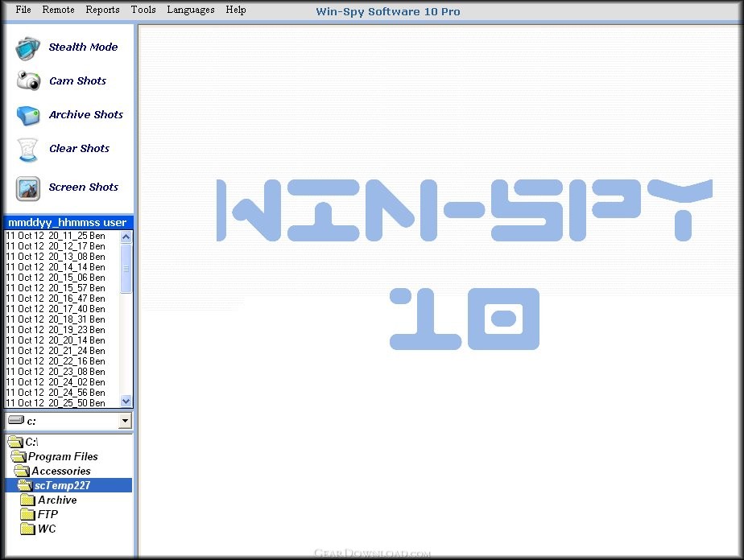Select screenshot entry 20_16_47 Ben
744x560 pixels.
[x=56, y=299]
